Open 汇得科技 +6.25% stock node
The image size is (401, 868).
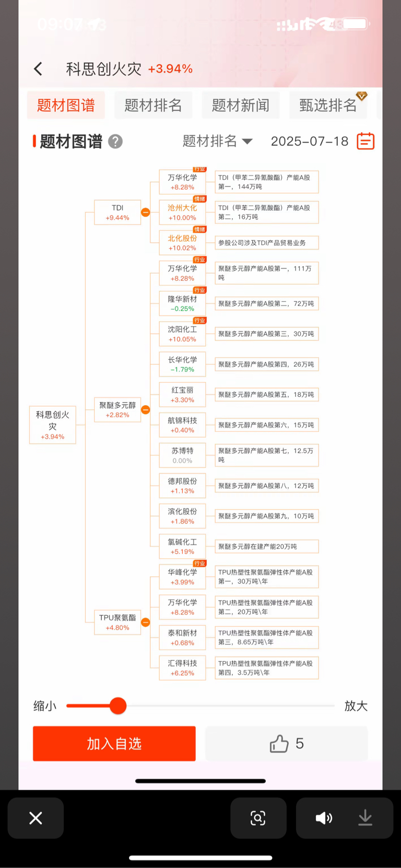pos(182,668)
